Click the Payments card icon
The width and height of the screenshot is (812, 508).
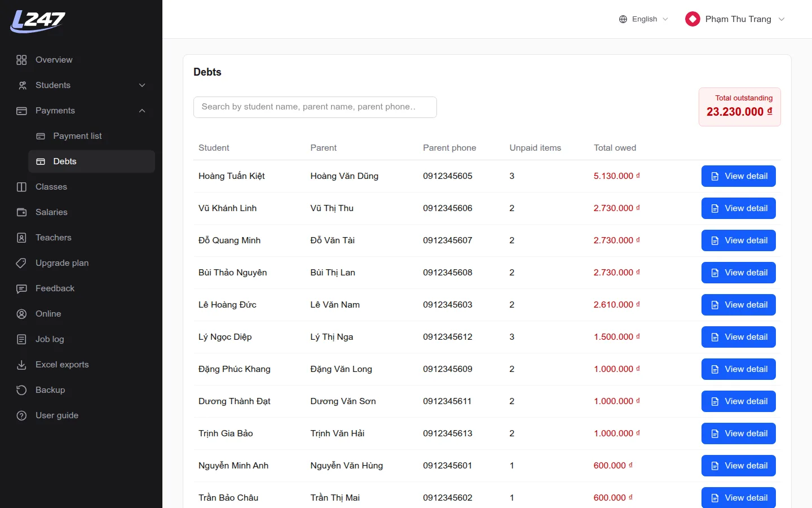(21, 111)
